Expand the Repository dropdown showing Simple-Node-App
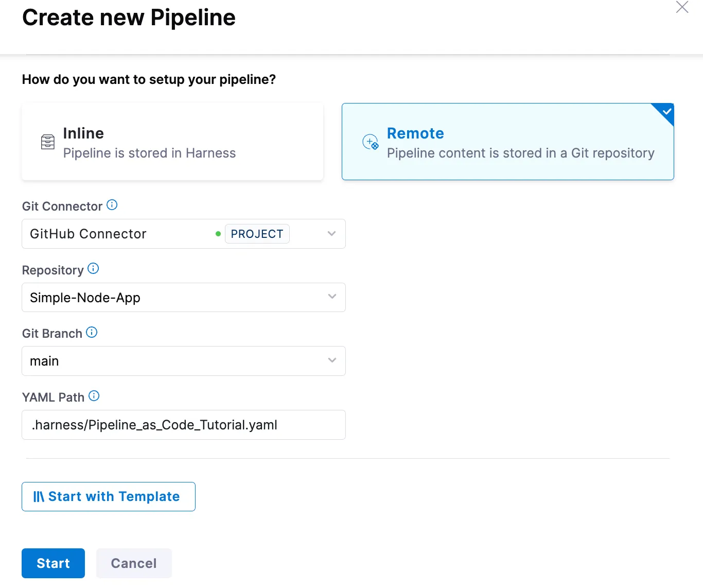This screenshot has width=703, height=588. tap(331, 297)
